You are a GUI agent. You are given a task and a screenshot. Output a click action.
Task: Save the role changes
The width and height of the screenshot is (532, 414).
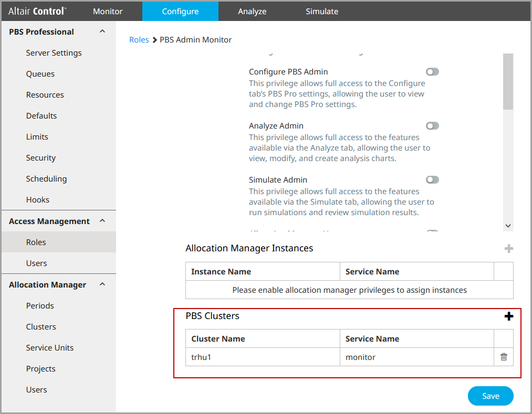(x=491, y=396)
